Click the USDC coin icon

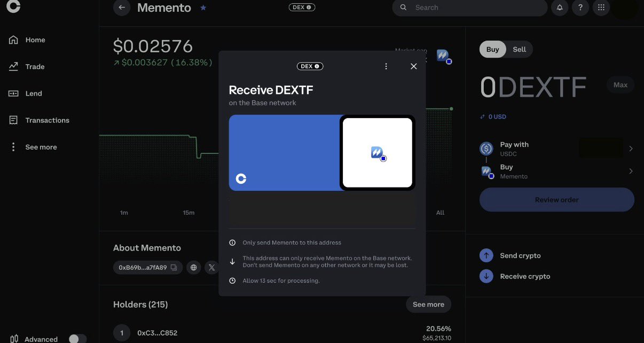pos(486,149)
